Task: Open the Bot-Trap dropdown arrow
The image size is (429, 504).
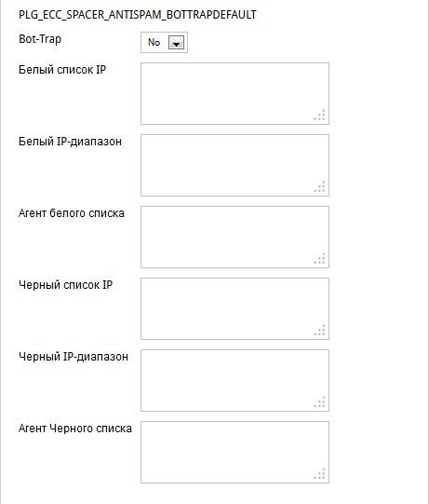Action: [x=176, y=43]
